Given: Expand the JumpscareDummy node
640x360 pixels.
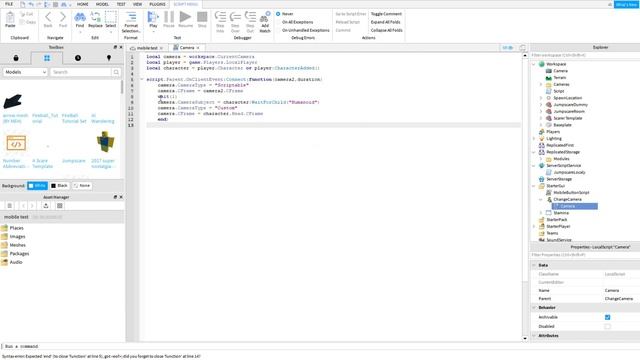Looking at the screenshot, I should 541,105.
